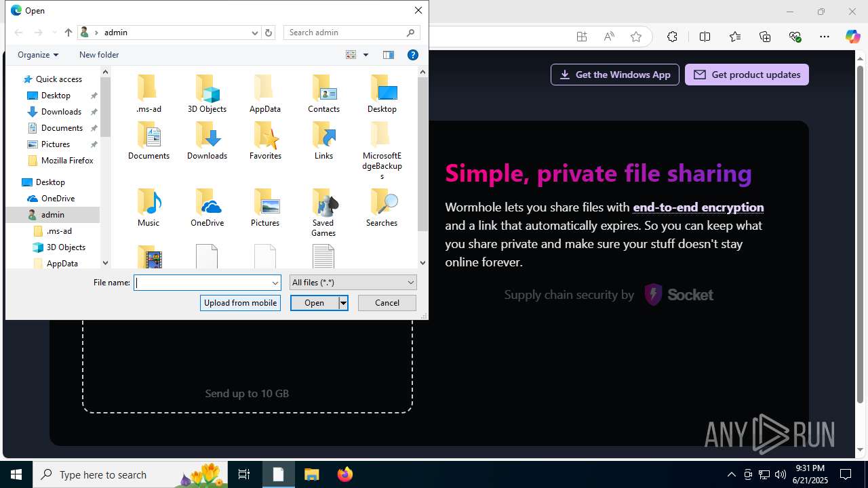Select Downloads under Quick access

pyautogui.click(x=61, y=112)
